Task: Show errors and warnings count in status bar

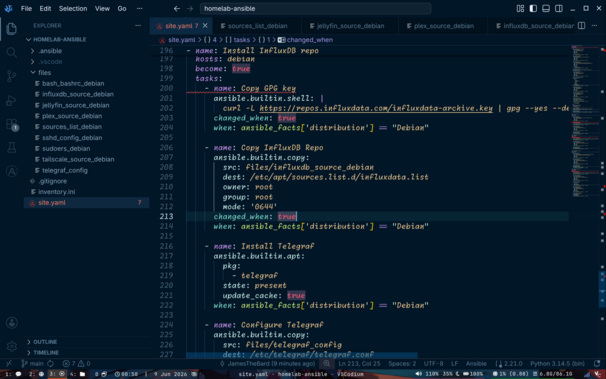Action: pos(76,364)
